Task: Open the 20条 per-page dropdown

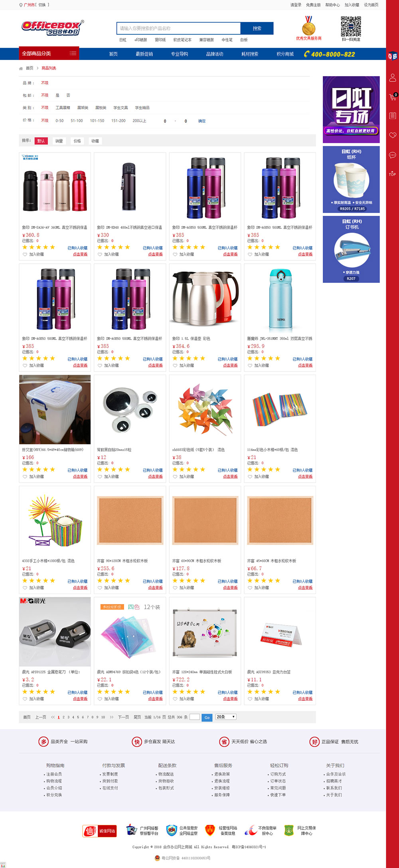Action: coord(226,717)
